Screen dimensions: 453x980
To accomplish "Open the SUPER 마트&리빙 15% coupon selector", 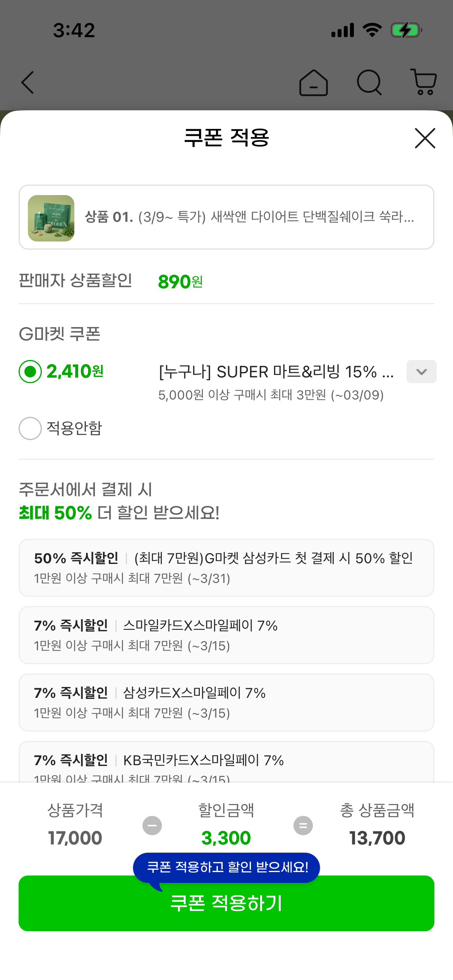I will [276, 372].
